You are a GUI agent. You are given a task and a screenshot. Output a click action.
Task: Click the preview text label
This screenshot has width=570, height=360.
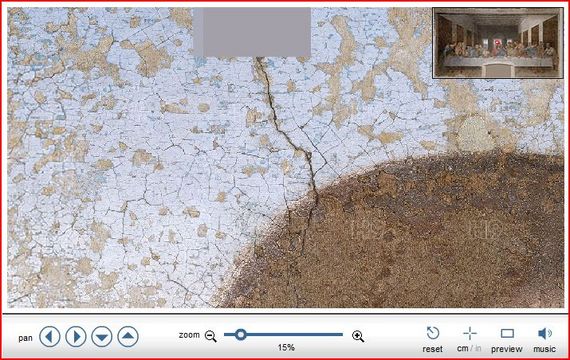point(507,349)
